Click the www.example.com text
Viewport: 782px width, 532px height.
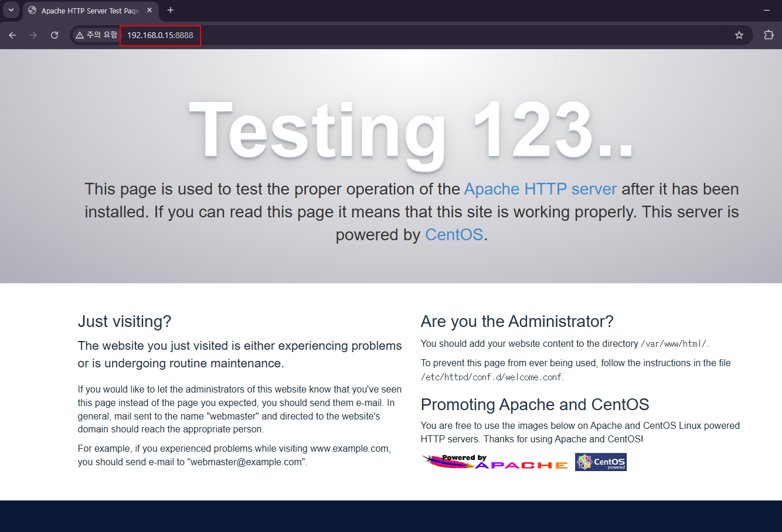(x=349, y=449)
